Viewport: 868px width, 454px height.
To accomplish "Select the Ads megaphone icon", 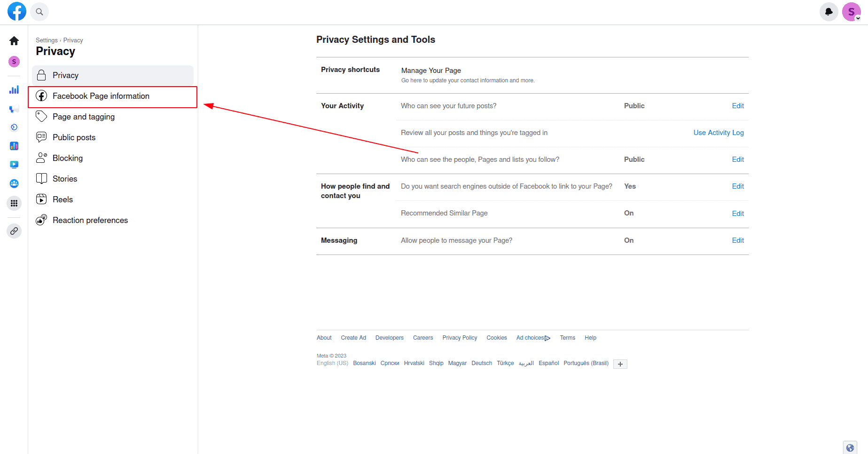I will pyautogui.click(x=14, y=109).
